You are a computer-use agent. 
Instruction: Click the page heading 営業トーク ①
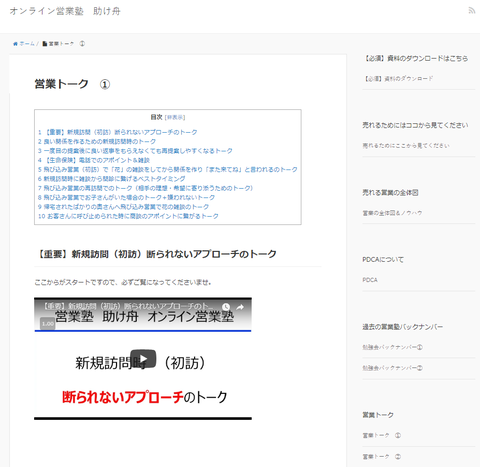pos(72,84)
